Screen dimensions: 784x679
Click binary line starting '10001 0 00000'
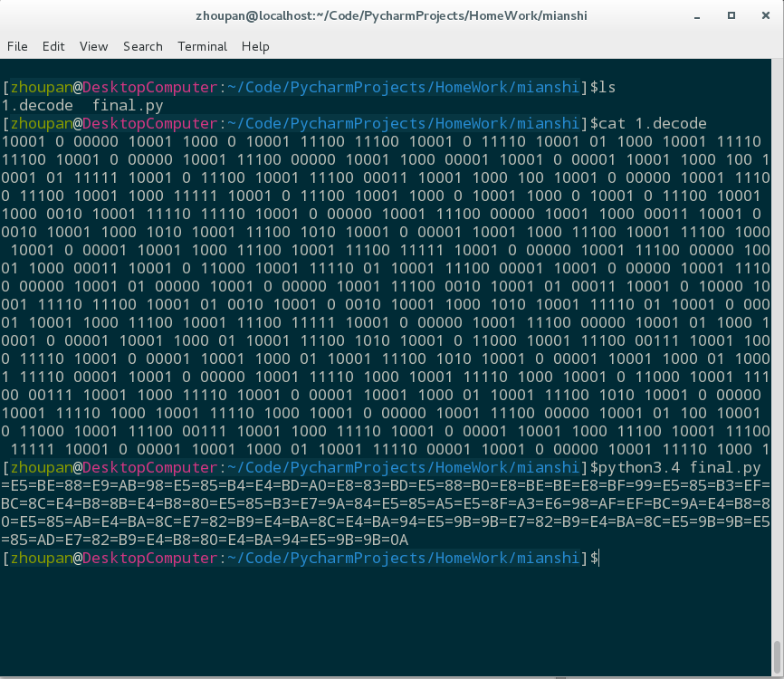click(x=381, y=141)
